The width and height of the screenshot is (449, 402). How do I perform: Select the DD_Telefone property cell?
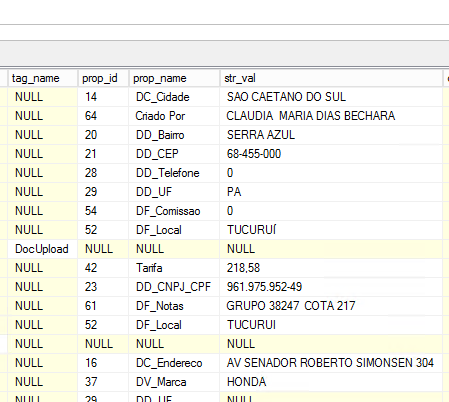tap(174, 173)
